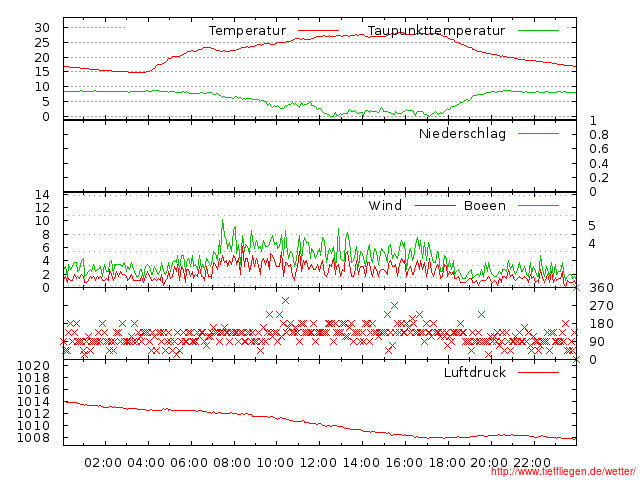Click the Wind legend label
Image resolution: width=640 pixels, height=480 pixels.
point(385,205)
